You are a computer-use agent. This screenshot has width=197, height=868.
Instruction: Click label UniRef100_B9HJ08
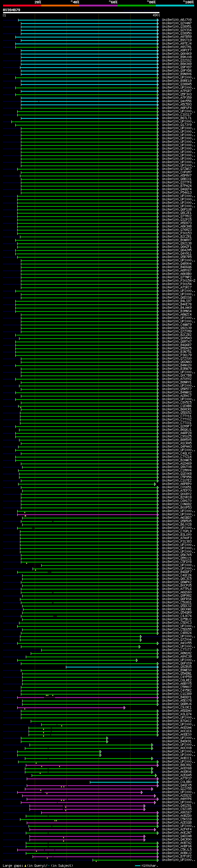click(177, 57)
